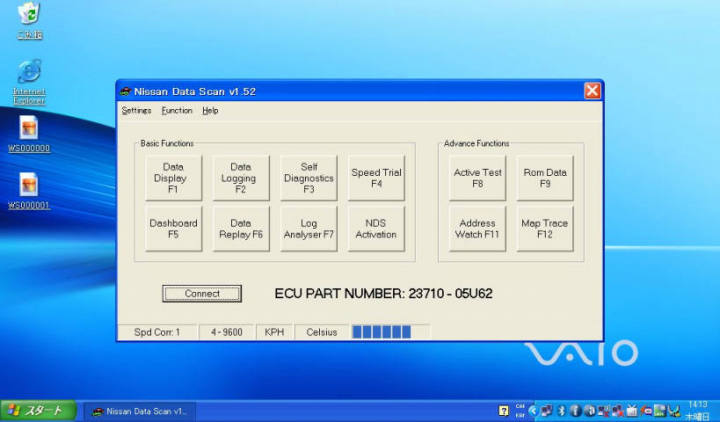The width and height of the screenshot is (720, 422).
Task: Expand hidden tray icons with arrow
Action: [533, 411]
